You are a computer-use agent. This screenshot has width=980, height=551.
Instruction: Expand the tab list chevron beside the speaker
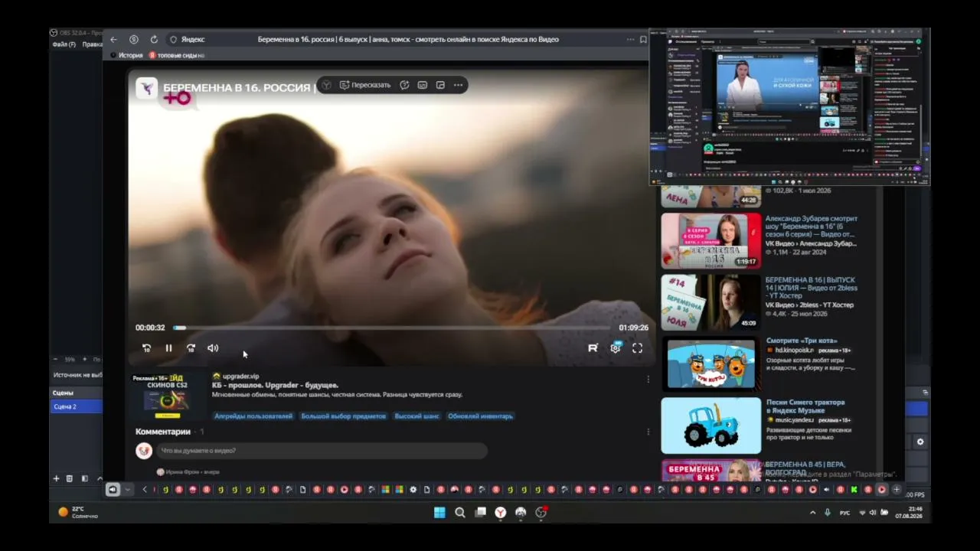coord(127,490)
